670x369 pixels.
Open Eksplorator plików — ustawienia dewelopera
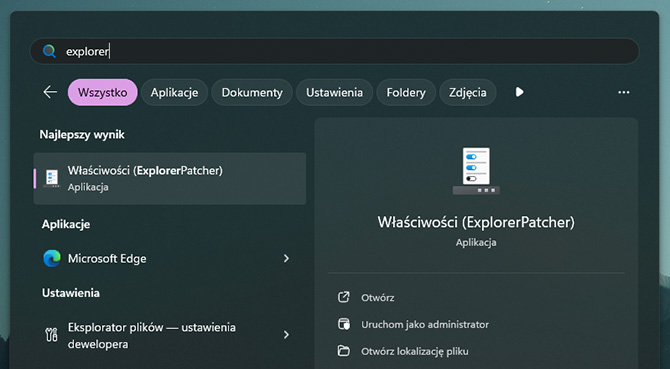[170, 335]
